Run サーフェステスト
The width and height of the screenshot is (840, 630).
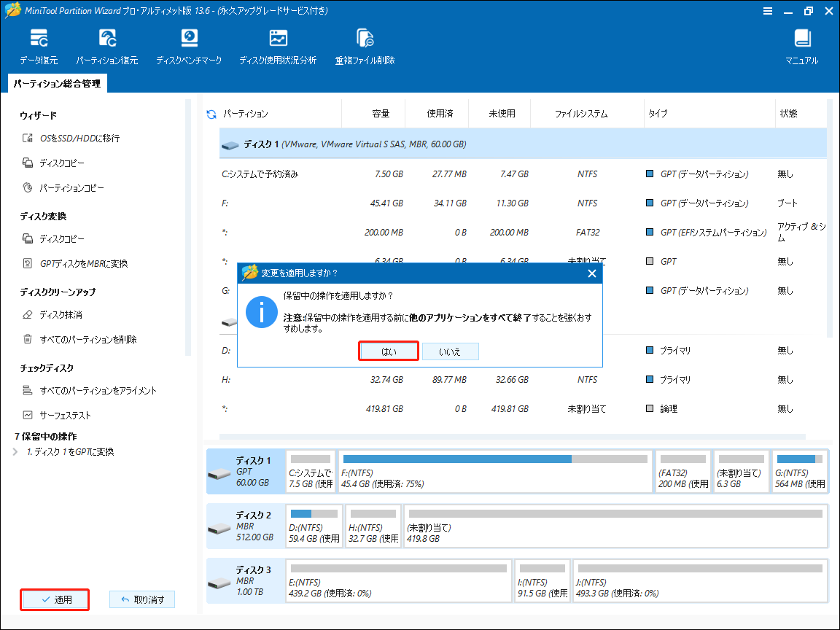point(57,415)
